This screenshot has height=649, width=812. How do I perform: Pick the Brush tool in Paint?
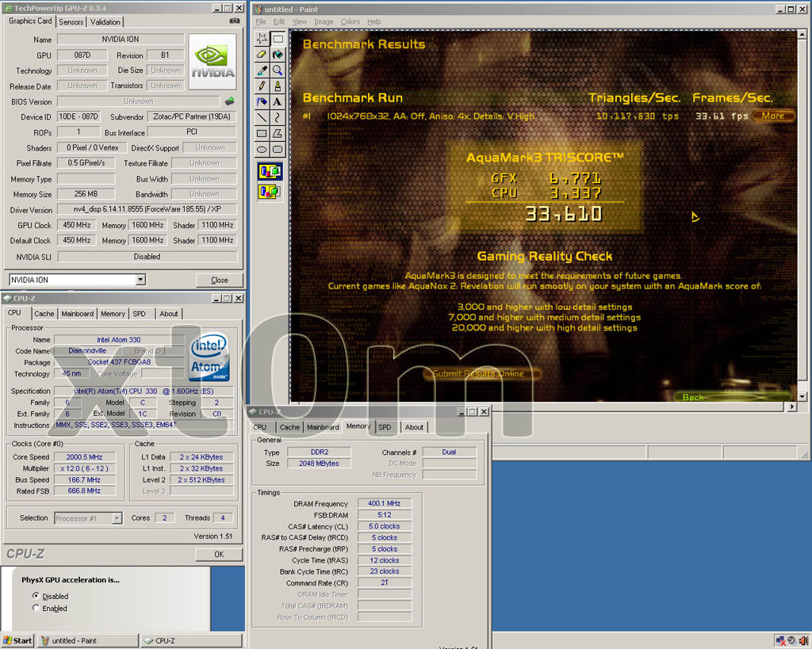click(278, 86)
